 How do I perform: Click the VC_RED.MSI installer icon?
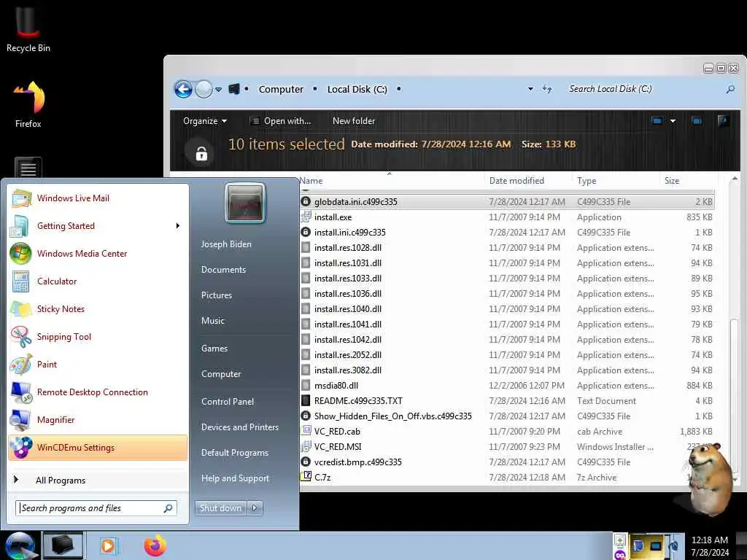tap(306, 447)
